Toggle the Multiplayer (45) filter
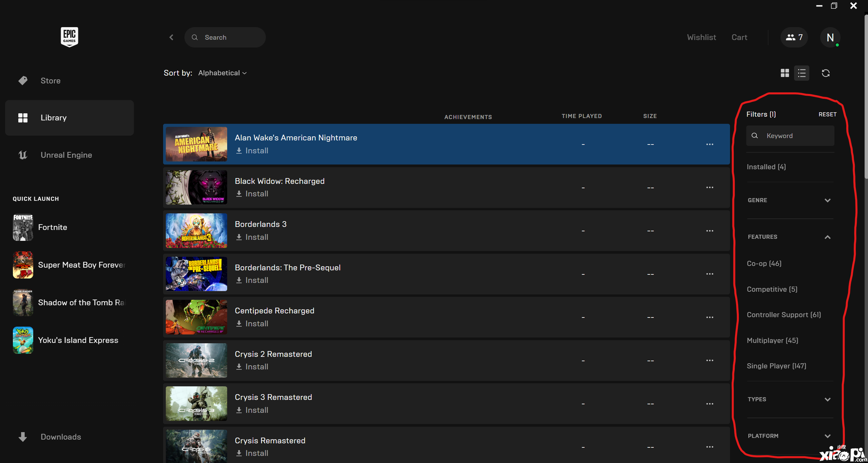The width and height of the screenshot is (868, 463). (772, 341)
